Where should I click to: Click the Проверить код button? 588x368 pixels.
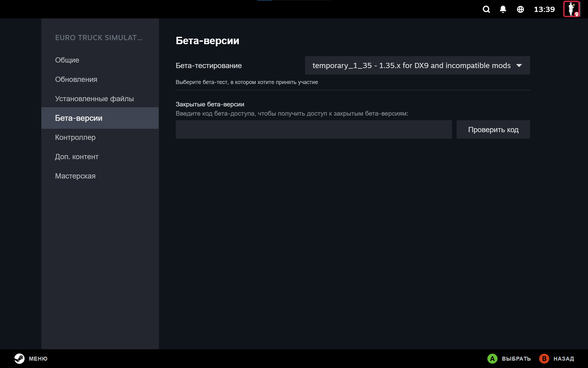493,129
